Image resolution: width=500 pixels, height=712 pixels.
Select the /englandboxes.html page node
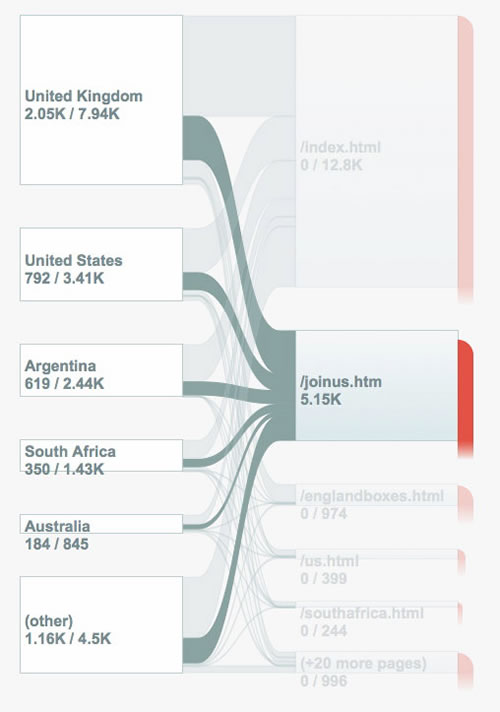coord(376,495)
